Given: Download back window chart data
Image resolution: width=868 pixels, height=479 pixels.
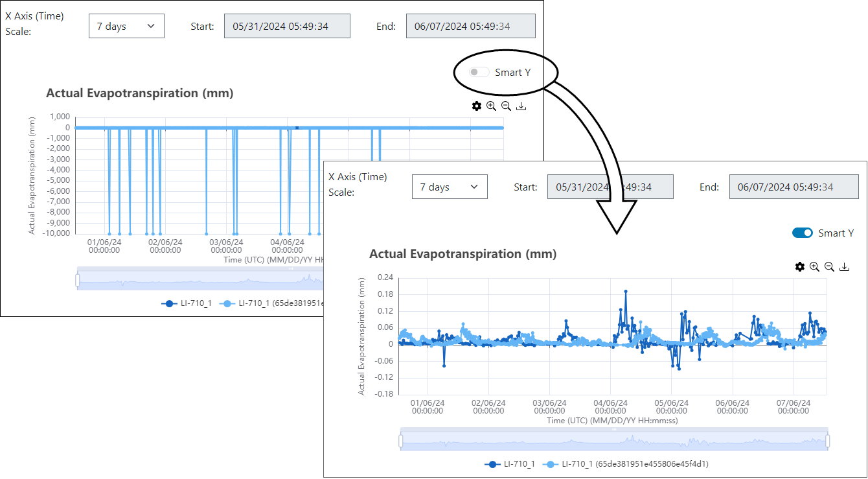Looking at the screenshot, I should 521,106.
